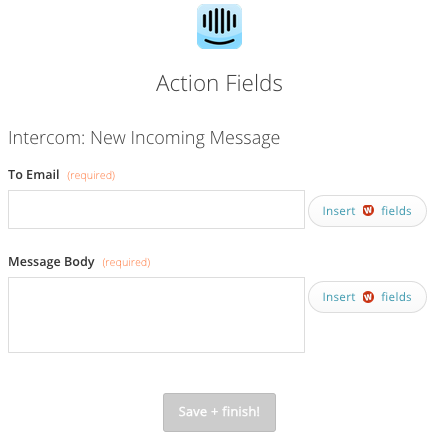Focus the To Email input field
442x443 pixels.
(x=156, y=209)
